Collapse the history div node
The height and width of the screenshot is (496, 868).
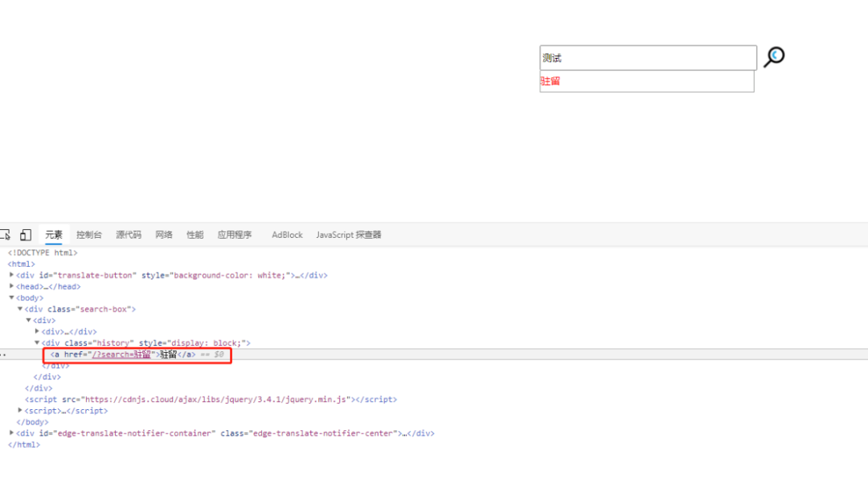tap(37, 342)
